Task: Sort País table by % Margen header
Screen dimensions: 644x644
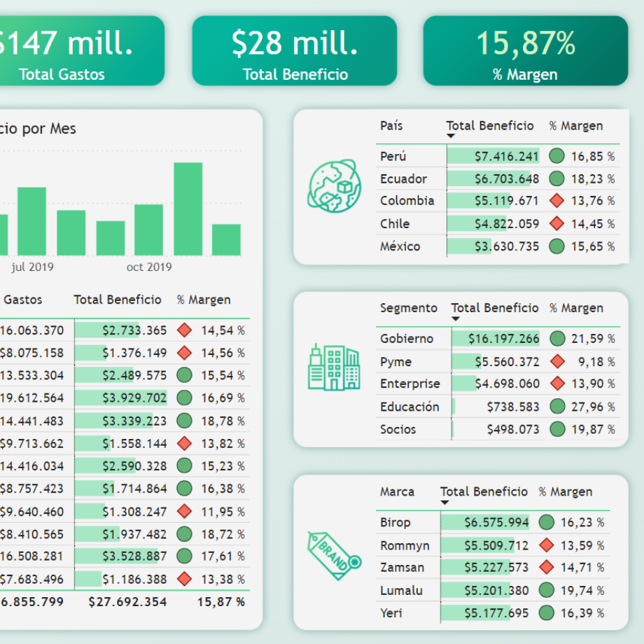Action: coord(575,126)
